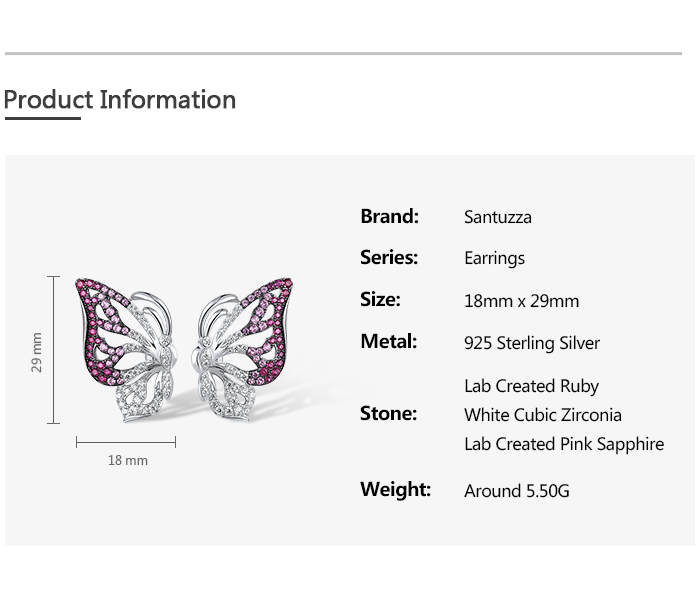Click the 18 mm width label

[128, 461]
